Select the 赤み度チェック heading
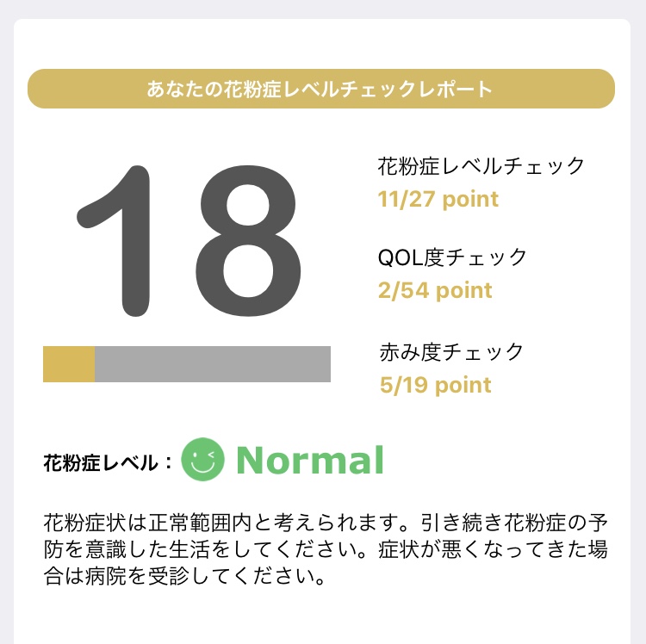The height and width of the screenshot is (644, 646). coord(451,352)
